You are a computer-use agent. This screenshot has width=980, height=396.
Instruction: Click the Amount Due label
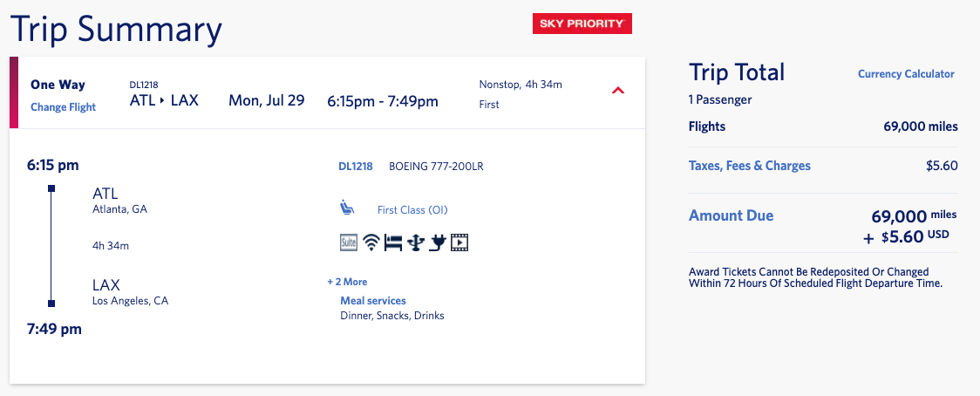point(732,215)
